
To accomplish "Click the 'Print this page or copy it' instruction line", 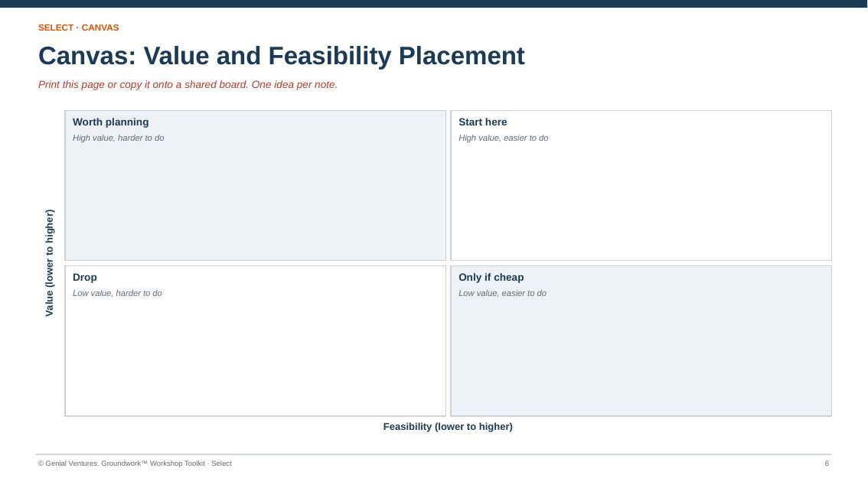I will tap(188, 85).
